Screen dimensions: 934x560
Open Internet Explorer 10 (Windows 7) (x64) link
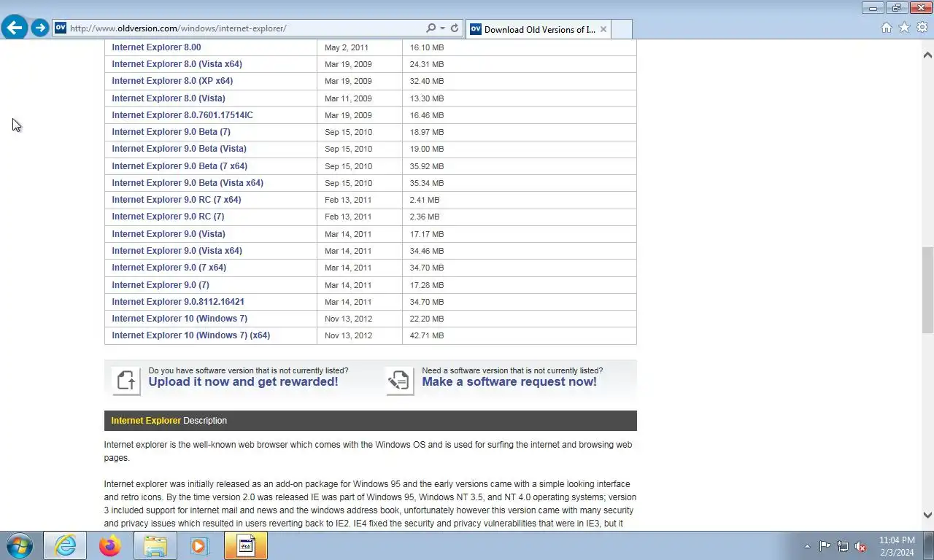pyautogui.click(x=190, y=335)
